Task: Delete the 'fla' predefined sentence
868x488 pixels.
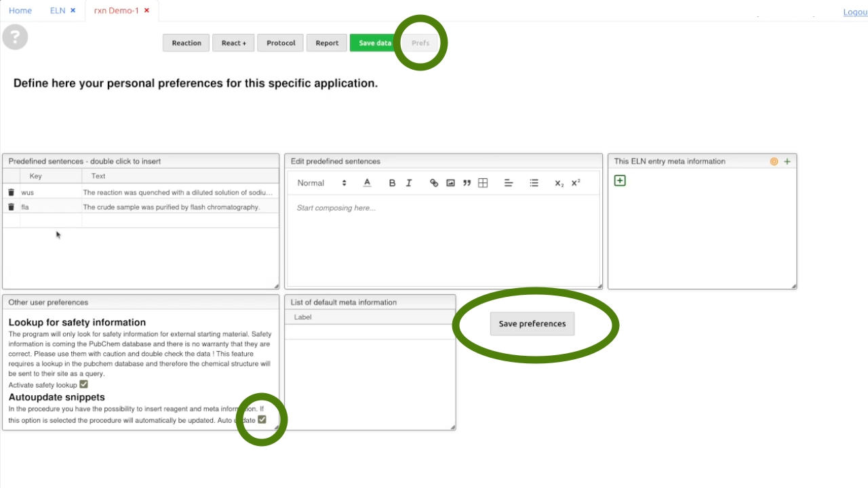Action: 11,207
